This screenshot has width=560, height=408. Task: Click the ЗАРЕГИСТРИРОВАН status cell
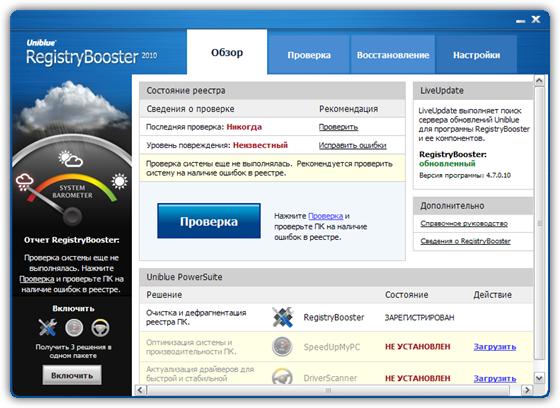[x=419, y=317]
